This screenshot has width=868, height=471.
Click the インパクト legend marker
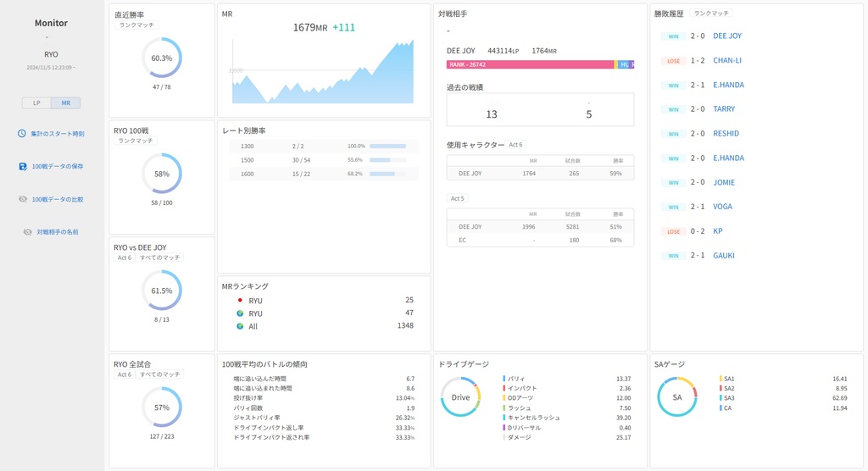(504, 388)
